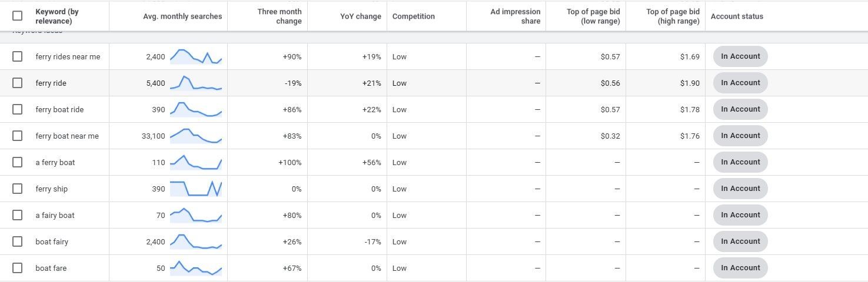Click Top of page bid (high range) header
Image resolution: width=868 pixels, height=282 pixels.
click(673, 16)
